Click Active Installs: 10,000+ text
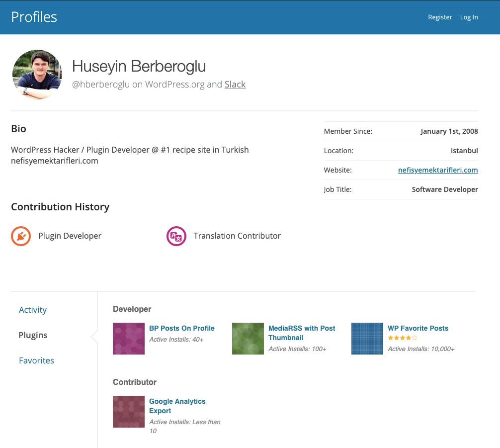The image size is (500, 448). click(x=421, y=349)
